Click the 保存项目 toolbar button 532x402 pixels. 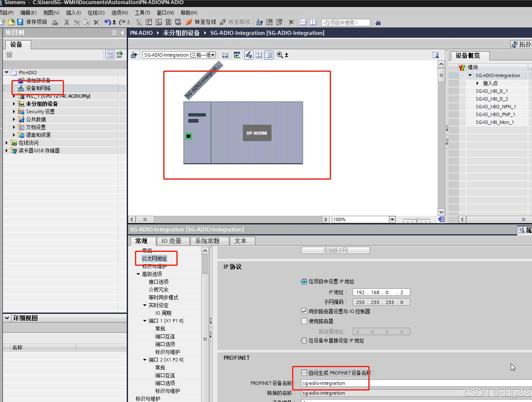coord(37,22)
